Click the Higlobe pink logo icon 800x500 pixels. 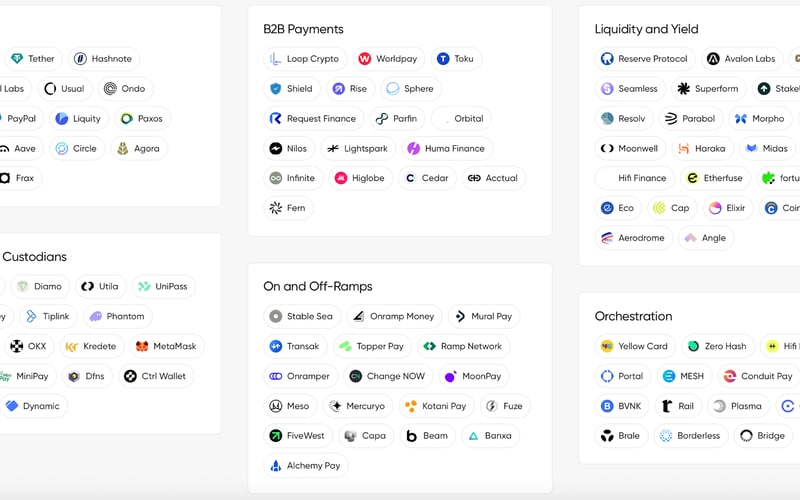pos(341,178)
